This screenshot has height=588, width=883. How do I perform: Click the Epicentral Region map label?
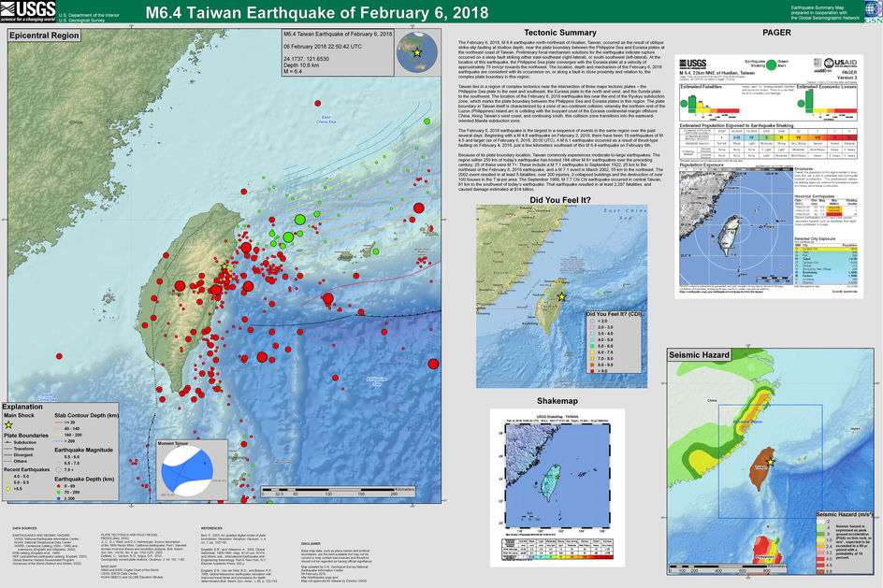(x=44, y=35)
